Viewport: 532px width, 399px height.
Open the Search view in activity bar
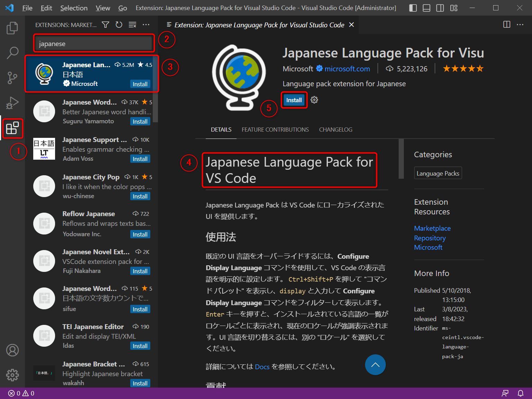coord(12,53)
